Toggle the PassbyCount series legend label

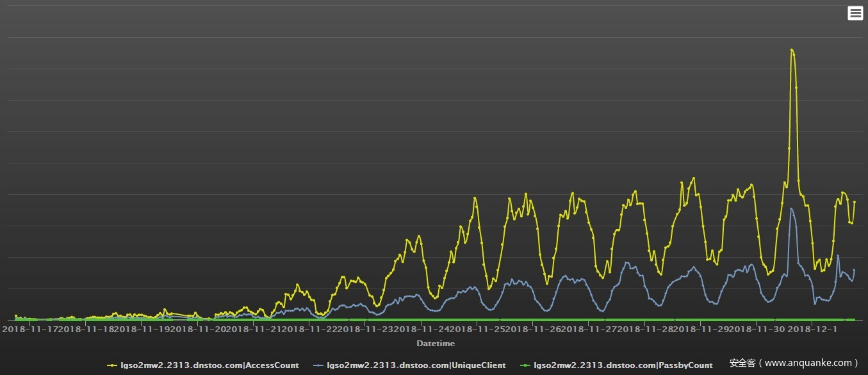(x=623, y=365)
